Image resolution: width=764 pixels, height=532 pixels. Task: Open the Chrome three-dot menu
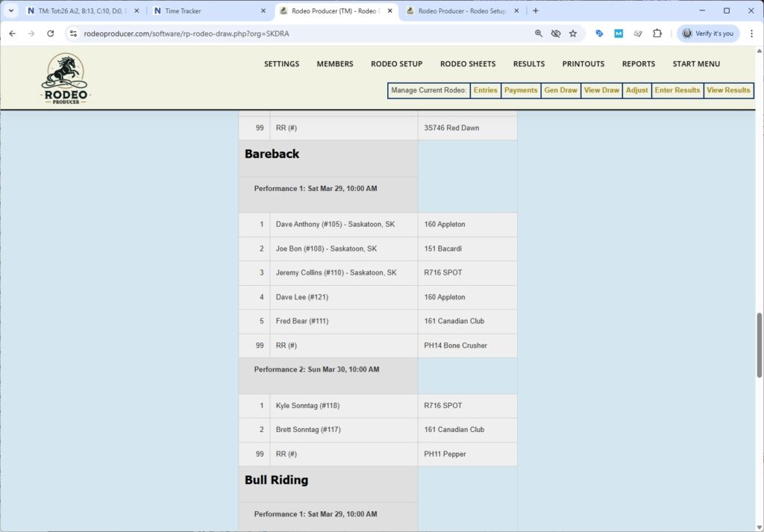pos(752,34)
